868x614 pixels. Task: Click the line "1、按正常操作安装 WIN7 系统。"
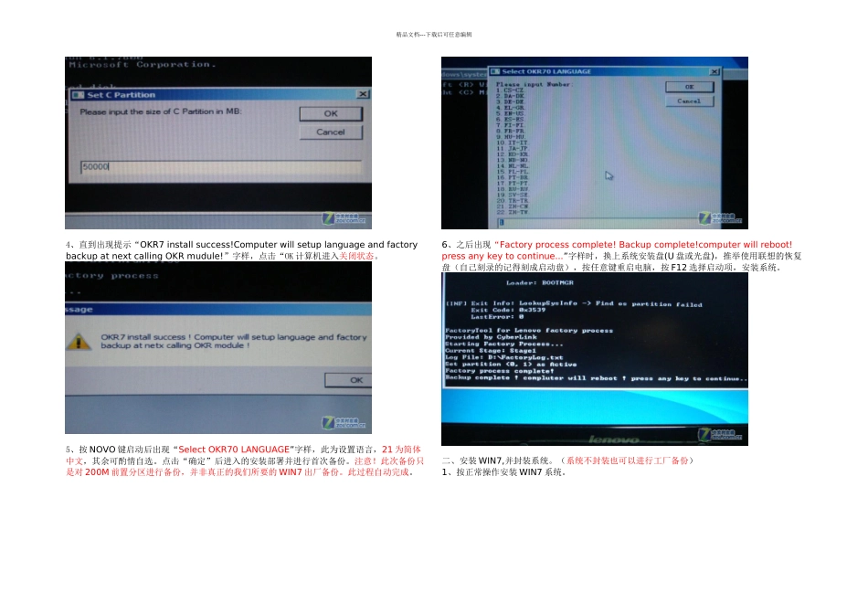click(x=503, y=472)
